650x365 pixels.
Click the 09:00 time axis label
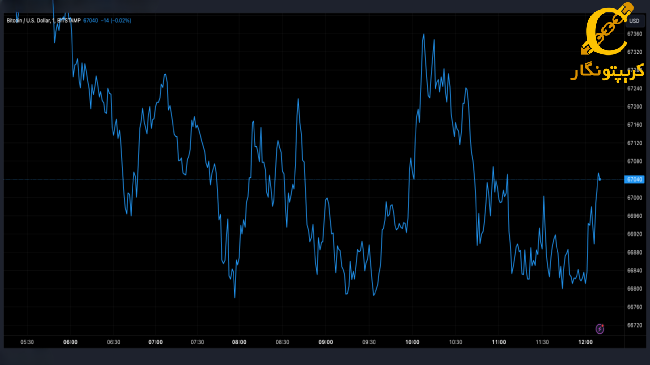click(x=325, y=342)
